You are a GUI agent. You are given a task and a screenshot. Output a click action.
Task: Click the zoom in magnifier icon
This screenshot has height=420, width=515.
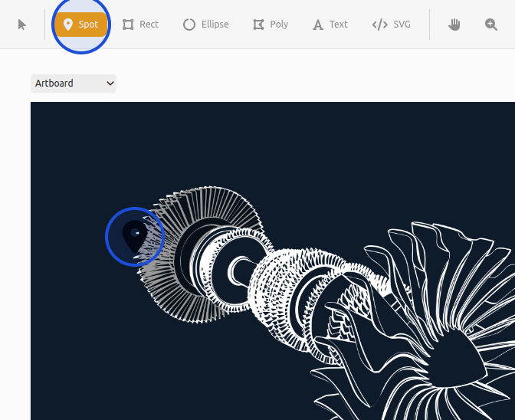coord(491,25)
